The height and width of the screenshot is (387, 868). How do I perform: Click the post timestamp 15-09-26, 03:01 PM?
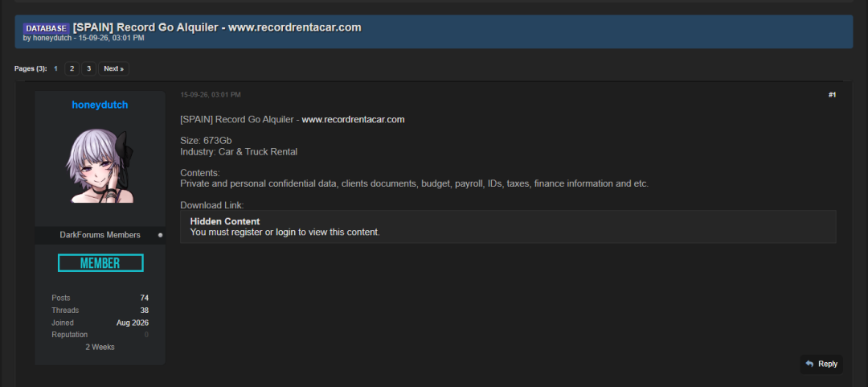coord(211,95)
